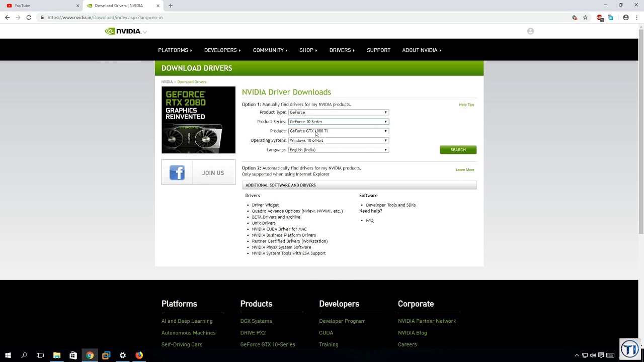Show hidden system tray icons

click(577, 355)
